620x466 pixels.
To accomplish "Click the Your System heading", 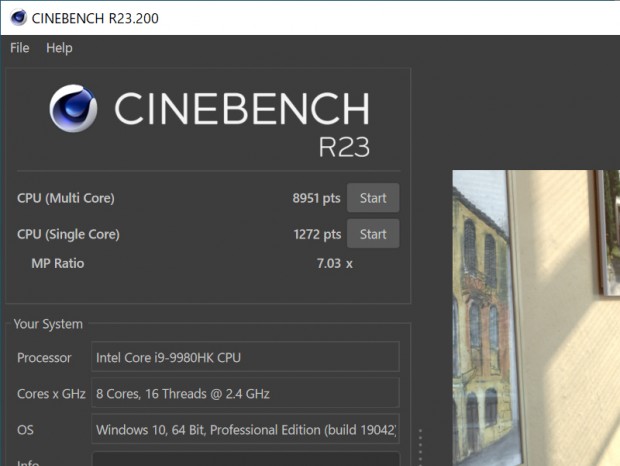I will [x=48, y=324].
